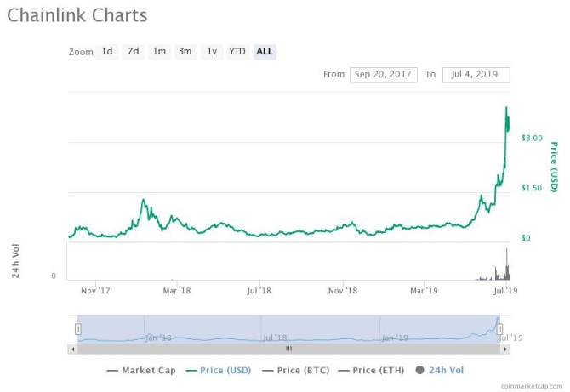Click the Jul '18 main axis label

click(259, 291)
